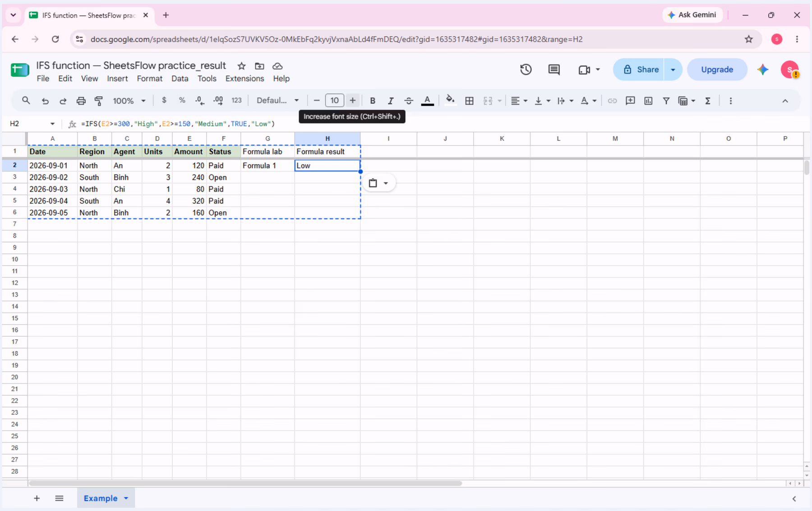Viewport: 812px width, 511px height.
Task: Open the vertical align dropdown
Action: 542,101
